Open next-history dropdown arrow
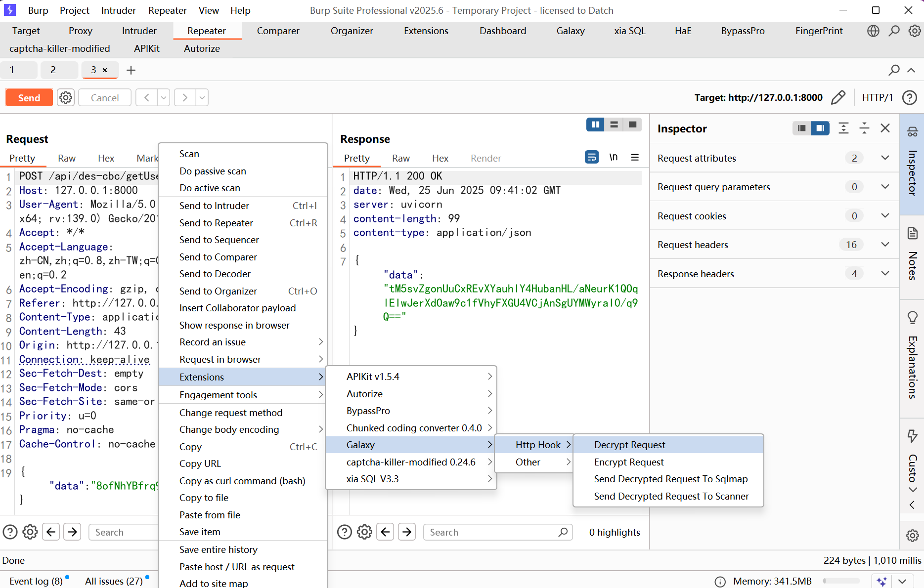Screen dimensions: 924x588 pos(202,98)
